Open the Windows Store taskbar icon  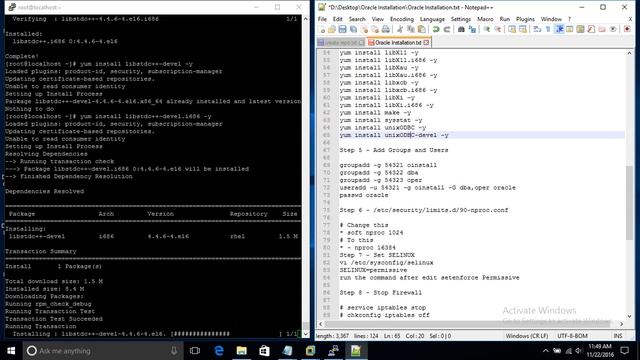coord(264,351)
